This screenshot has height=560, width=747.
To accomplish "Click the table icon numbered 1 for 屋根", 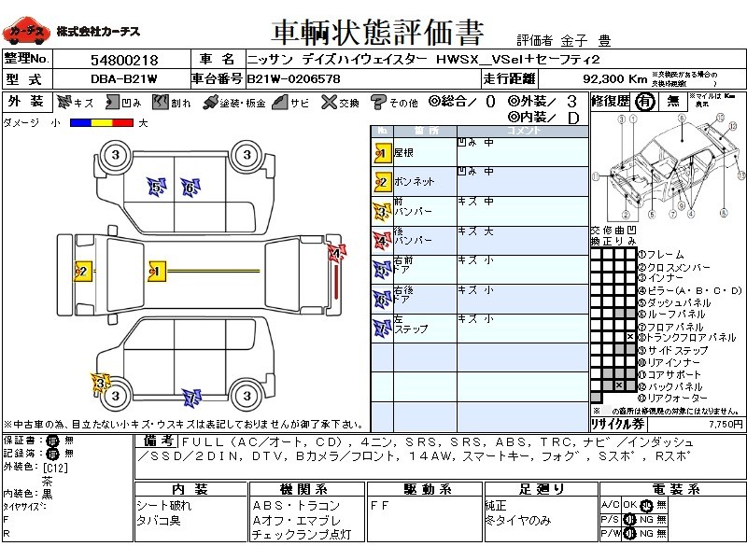I will pyautogui.click(x=382, y=153).
